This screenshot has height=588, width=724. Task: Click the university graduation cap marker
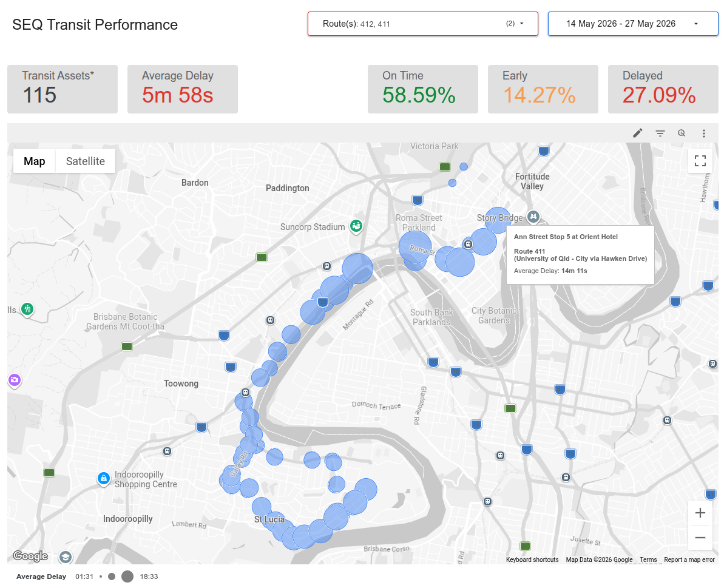pyautogui.click(x=65, y=557)
